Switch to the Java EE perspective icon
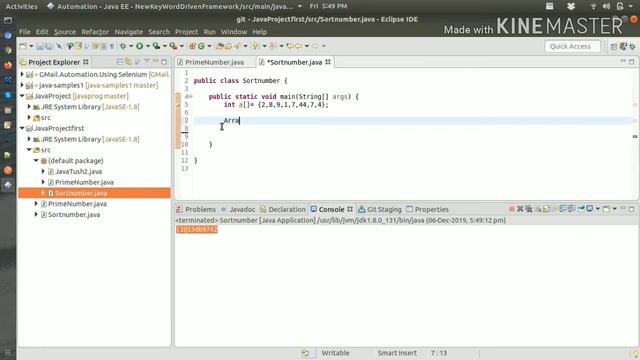640x360 pixels. [623, 47]
